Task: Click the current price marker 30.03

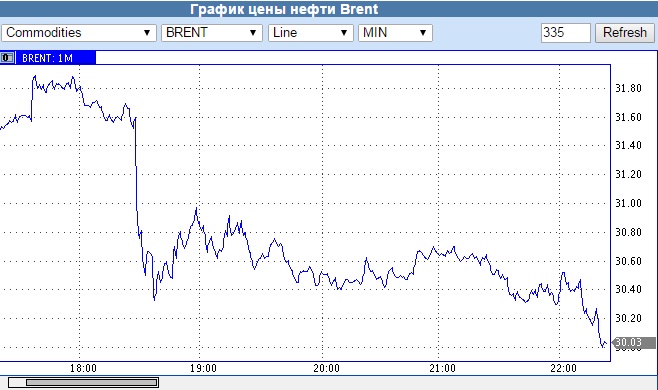Action: (x=634, y=343)
